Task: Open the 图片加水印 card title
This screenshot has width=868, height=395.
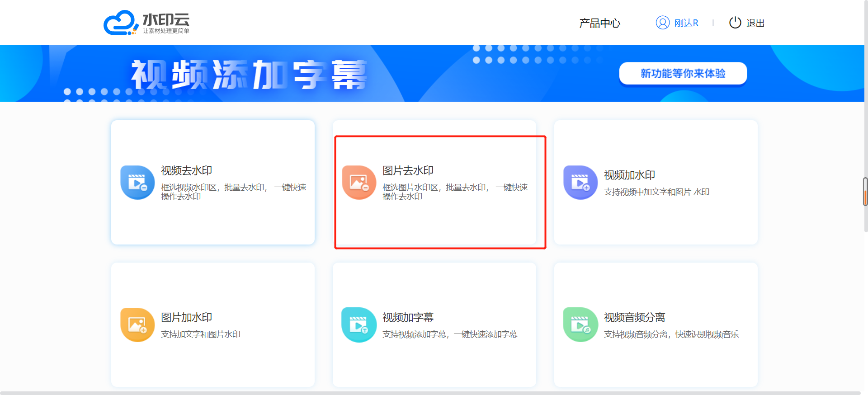Action: [186, 317]
